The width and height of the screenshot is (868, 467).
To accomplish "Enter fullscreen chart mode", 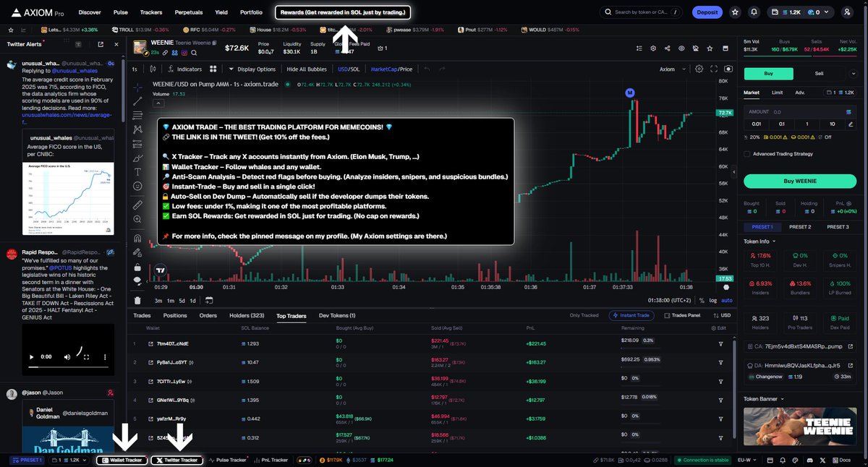I will point(713,69).
